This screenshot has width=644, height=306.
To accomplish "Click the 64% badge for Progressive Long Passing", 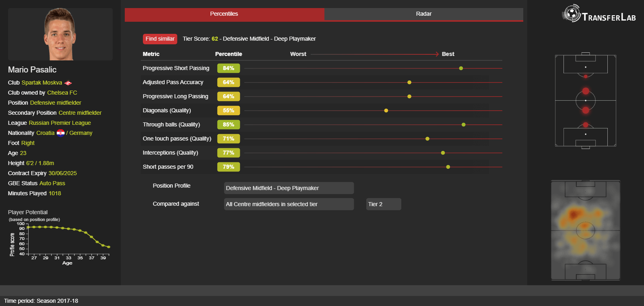I will 229,97.
